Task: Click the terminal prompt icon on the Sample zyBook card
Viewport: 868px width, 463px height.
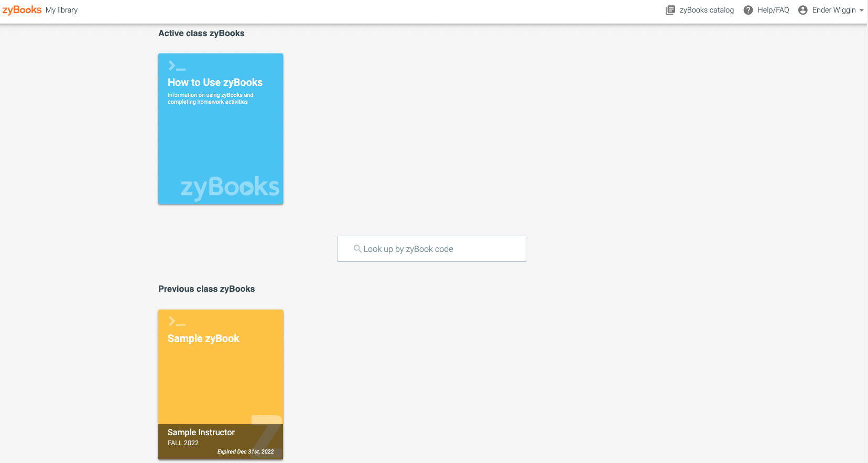Action: tap(177, 322)
